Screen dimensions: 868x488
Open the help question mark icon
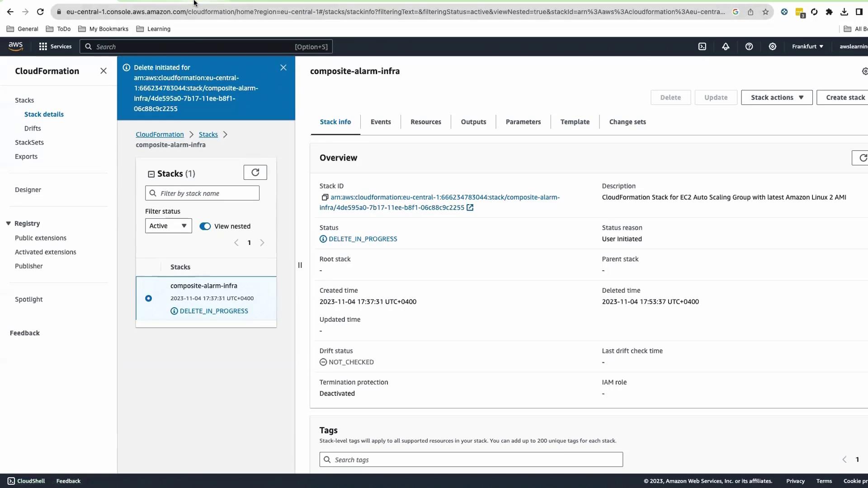click(749, 47)
